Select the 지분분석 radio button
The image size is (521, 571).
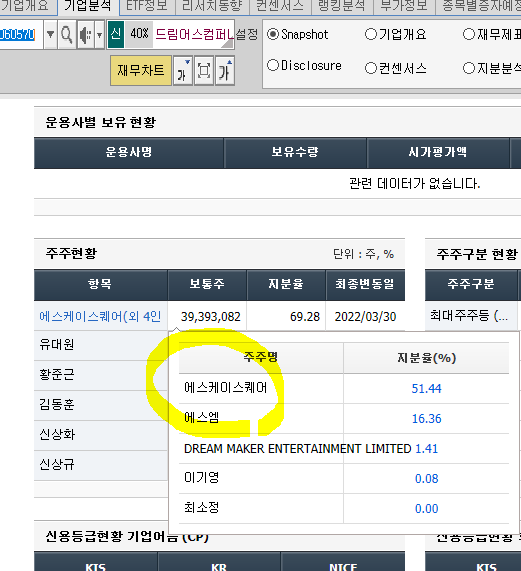coord(469,68)
